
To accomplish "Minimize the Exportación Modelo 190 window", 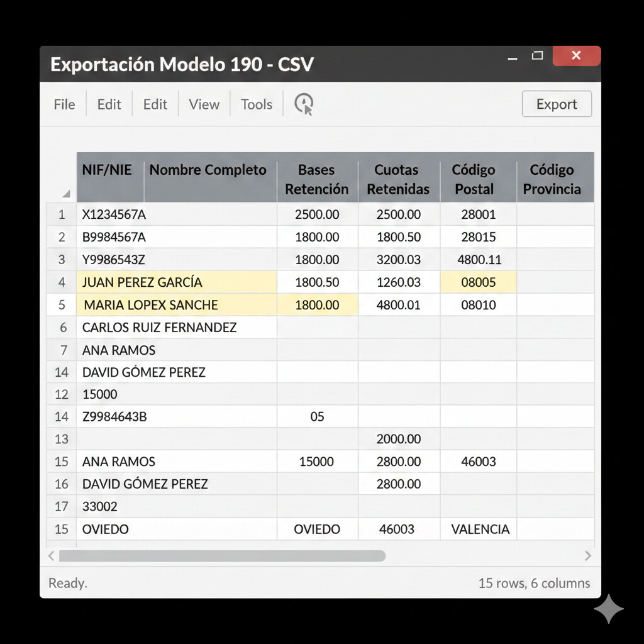I will tap(512, 58).
